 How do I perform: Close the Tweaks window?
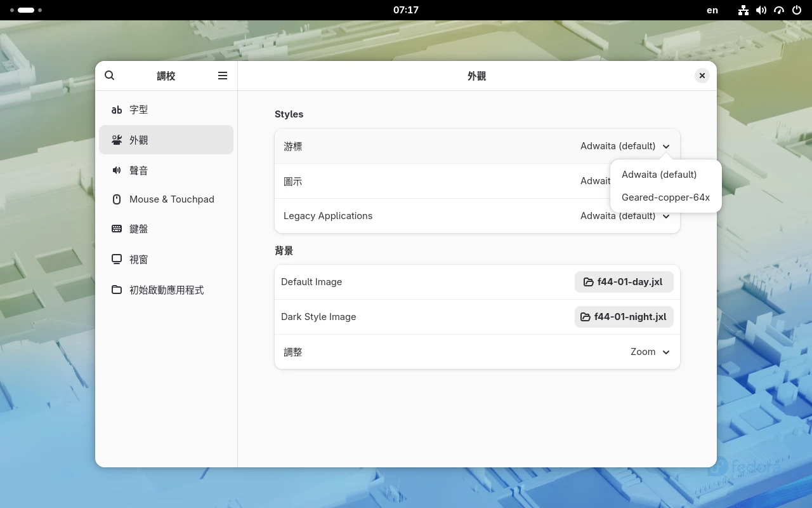pos(702,76)
